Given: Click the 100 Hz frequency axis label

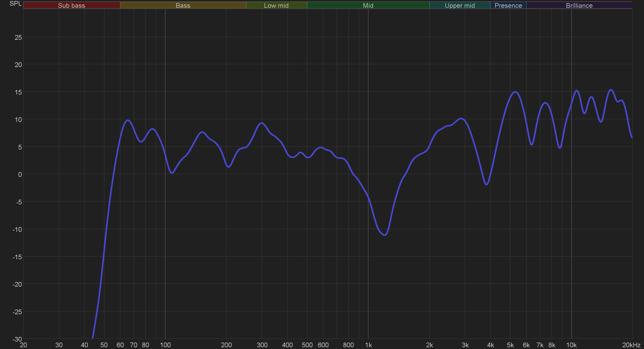Looking at the screenshot, I should (x=165, y=345).
